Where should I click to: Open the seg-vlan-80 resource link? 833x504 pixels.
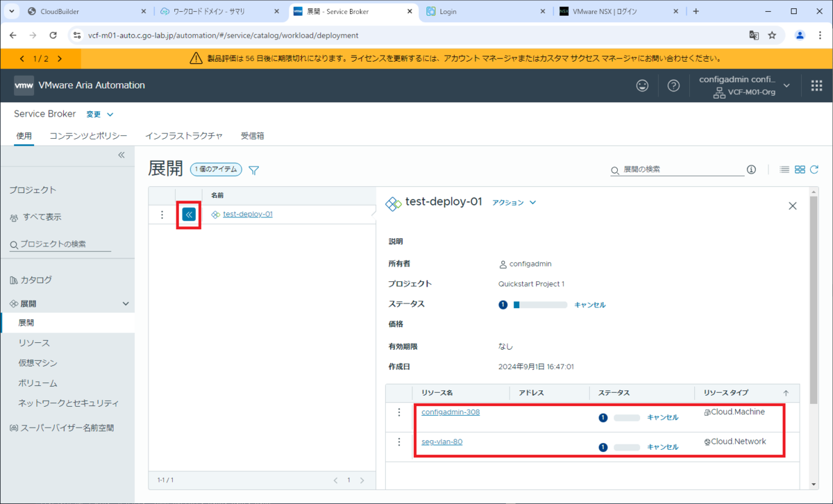click(x=442, y=442)
